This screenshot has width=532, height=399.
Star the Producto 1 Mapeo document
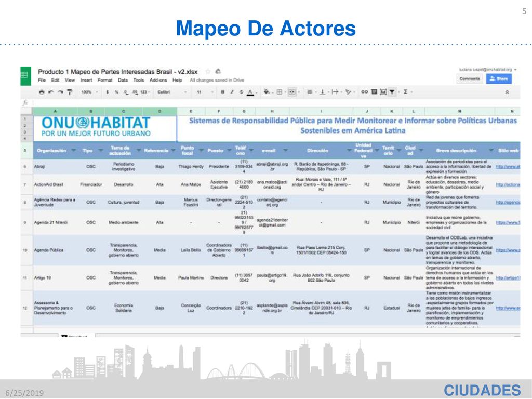(x=208, y=72)
